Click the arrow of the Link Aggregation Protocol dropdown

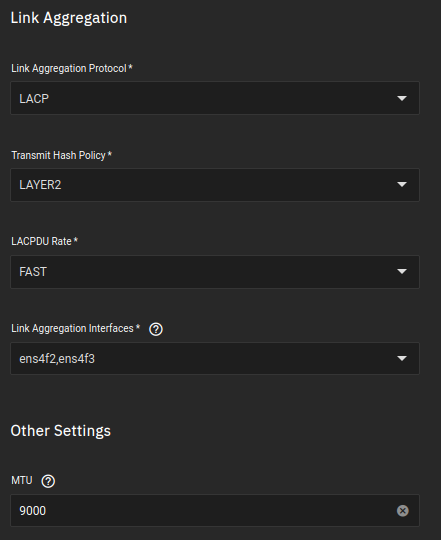[x=402, y=98]
